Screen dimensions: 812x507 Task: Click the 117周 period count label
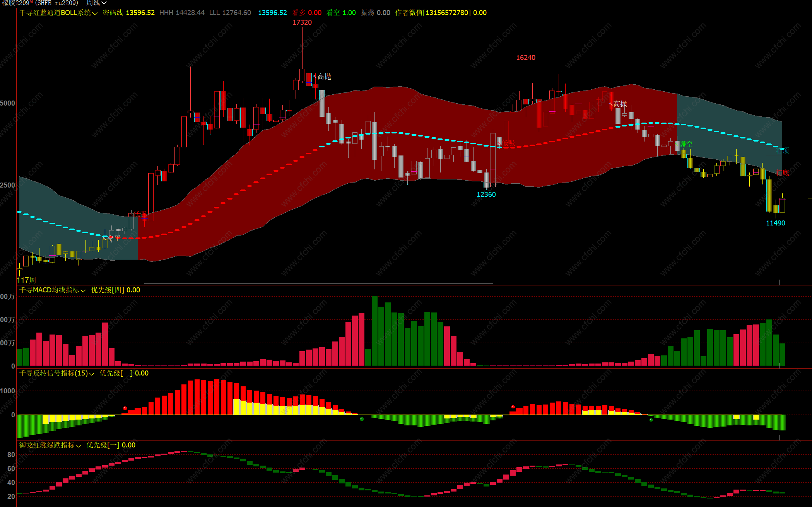(x=26, y=280)
